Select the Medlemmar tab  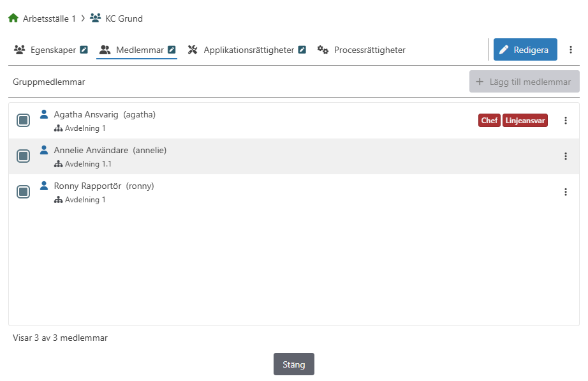point(137,50)
